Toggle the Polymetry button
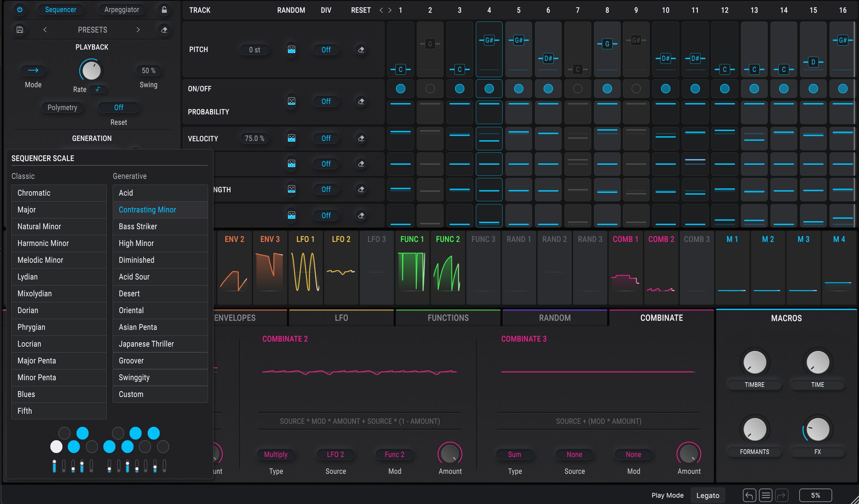Screen dimensions: 859x504 tap(62, 107)
